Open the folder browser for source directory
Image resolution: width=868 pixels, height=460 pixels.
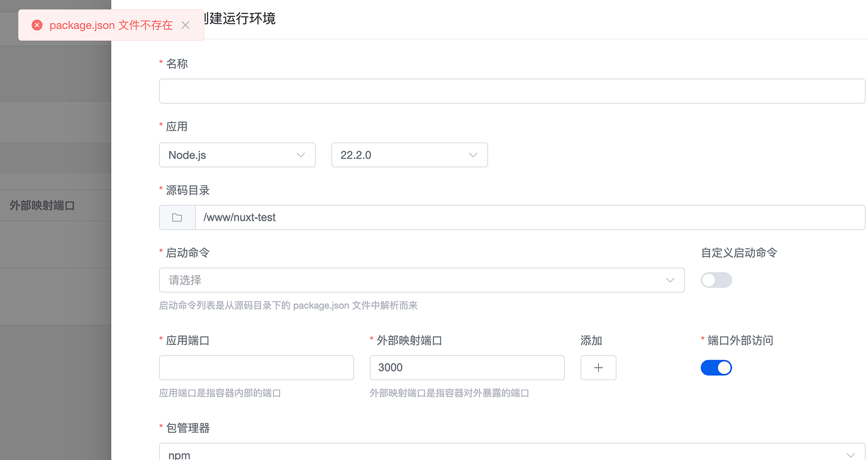coord(177,217)
